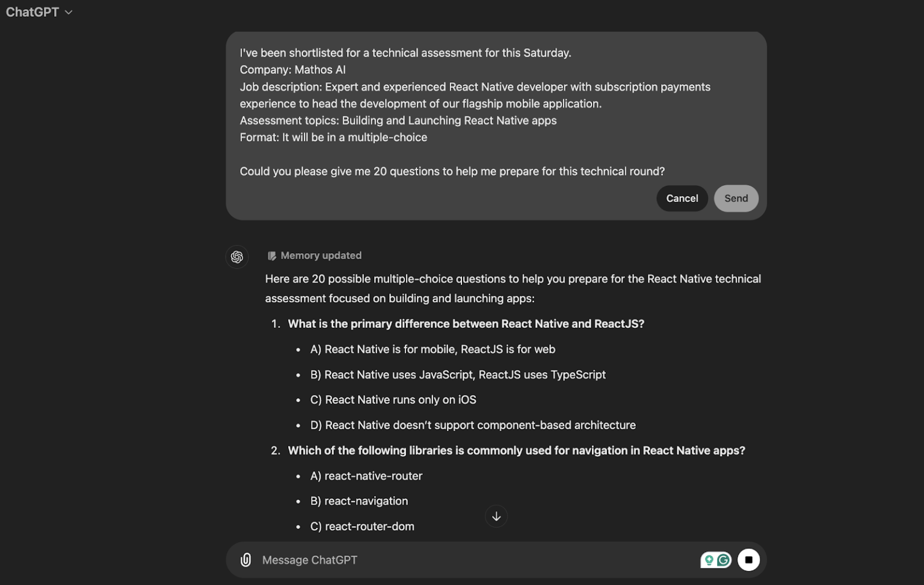Cancel editing the message
This screenshot has height=585, width=924.
[682, 198]
